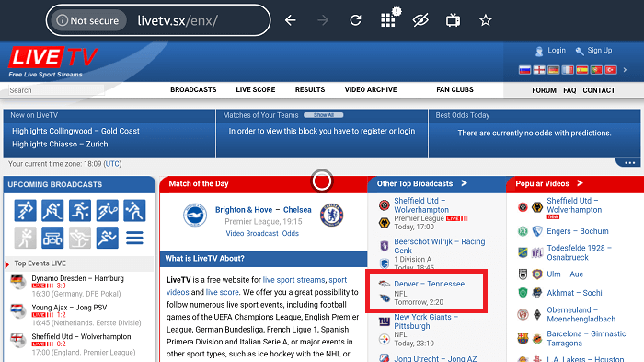Viewport: 644px width, 362px height.
Task: Open the LIVE SCORE menu item
Action: point(256,89)
